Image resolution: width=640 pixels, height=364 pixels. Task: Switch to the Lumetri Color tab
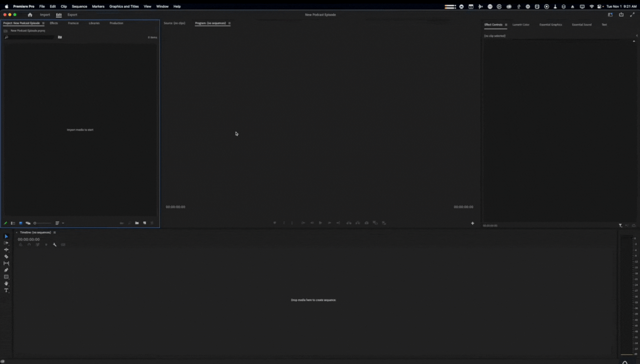[521, 24]
